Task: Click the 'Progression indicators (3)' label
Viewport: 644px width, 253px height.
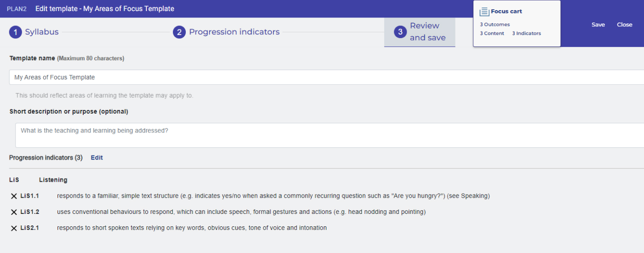Action: pos(46,158)
